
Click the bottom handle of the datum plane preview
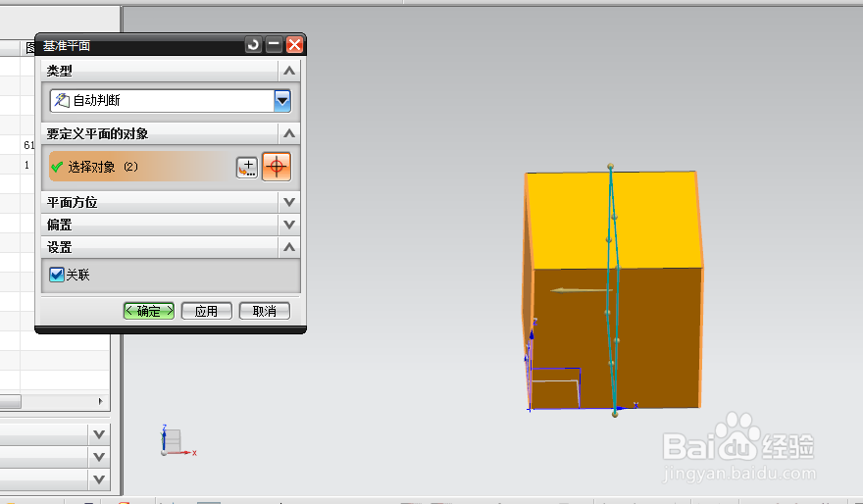615,414
